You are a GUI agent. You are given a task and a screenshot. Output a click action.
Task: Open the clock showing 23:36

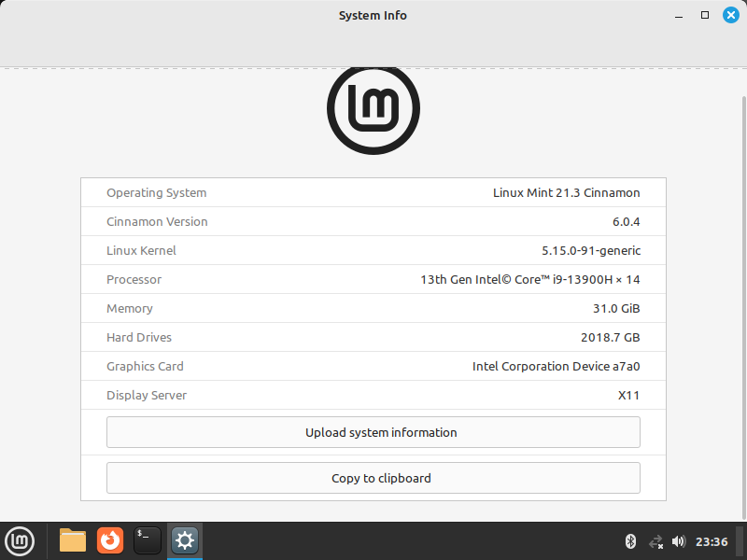[712, 542]
